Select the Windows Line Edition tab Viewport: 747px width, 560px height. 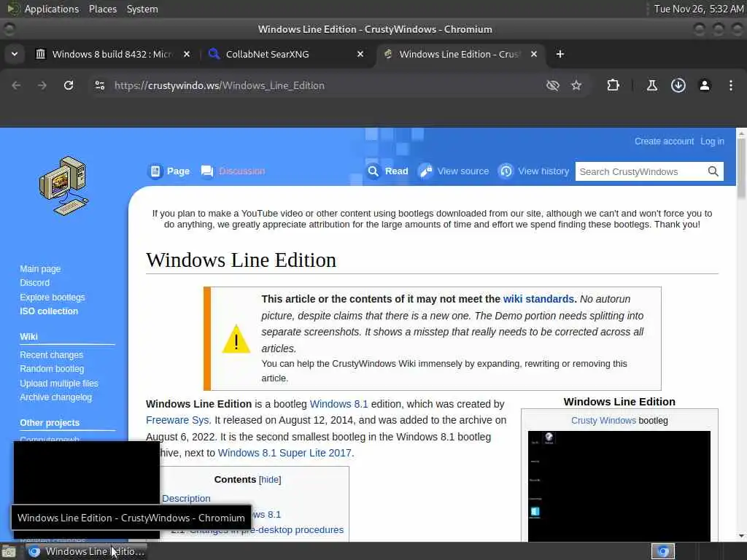460,54
